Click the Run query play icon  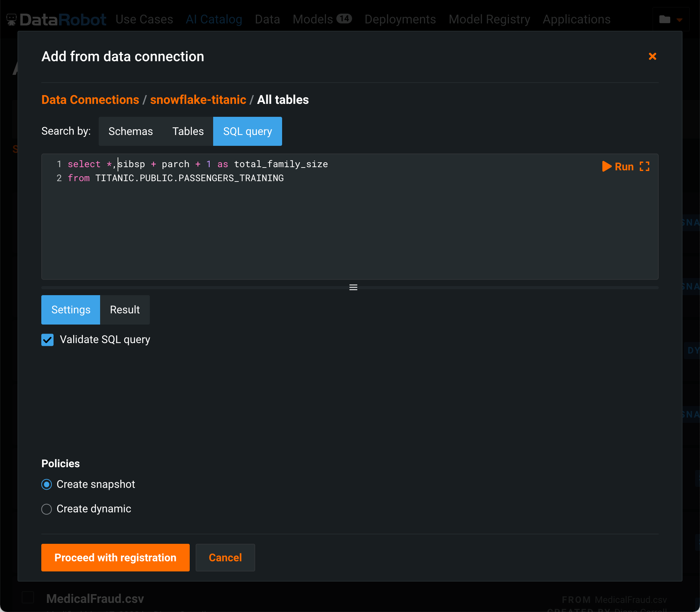point(607,166)
